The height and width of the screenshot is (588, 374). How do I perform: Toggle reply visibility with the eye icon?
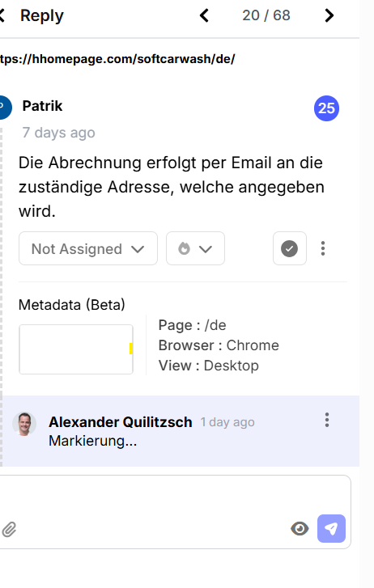300,529
